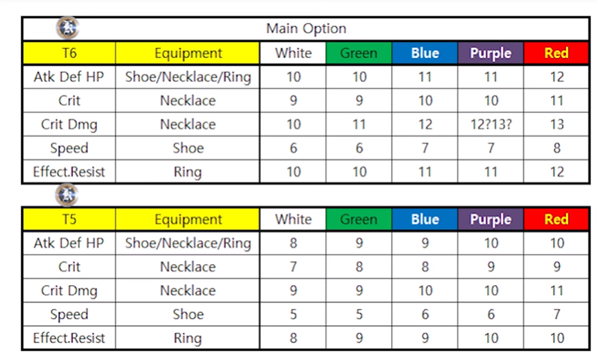Click the Equipment header in the T6 table
Image resolution: width=597 pixels, height=364 pixels.
pos(187,53)
